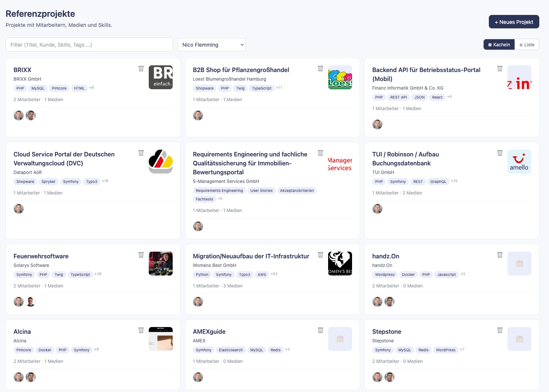Click trash icon on AMEXguide card
This screenshot has width=549, height=392.
pos(320,330)
